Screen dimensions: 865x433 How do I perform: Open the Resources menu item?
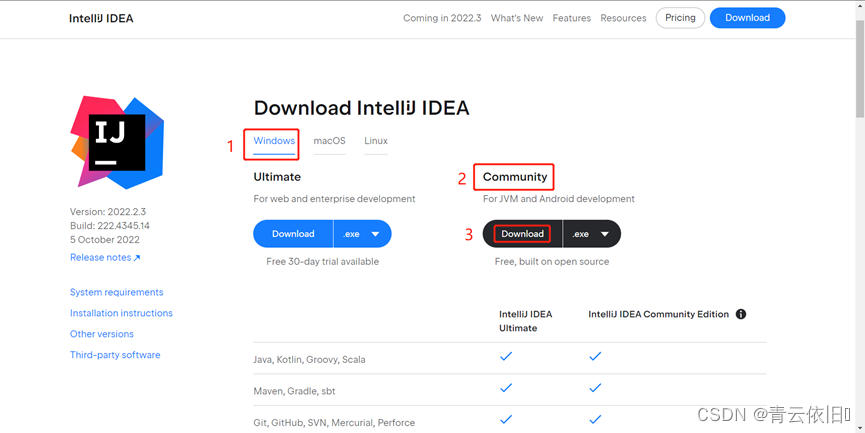click(x=623, y=18)
